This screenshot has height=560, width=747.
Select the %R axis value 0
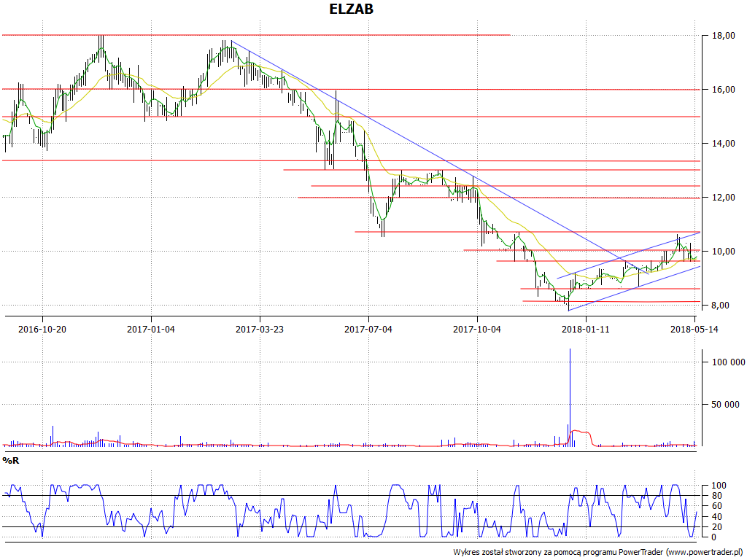713,537
